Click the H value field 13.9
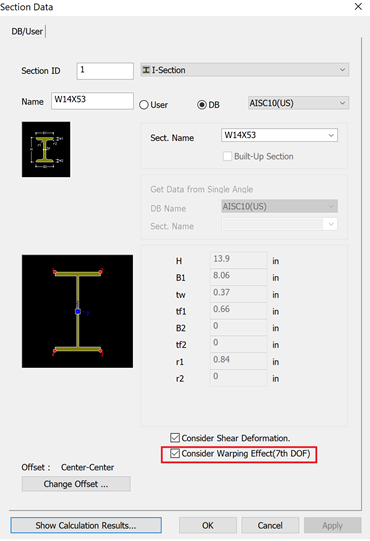Image resolution: width=370 pixels, height=541 pixels. pyautogui.click(x=238, y=260)
